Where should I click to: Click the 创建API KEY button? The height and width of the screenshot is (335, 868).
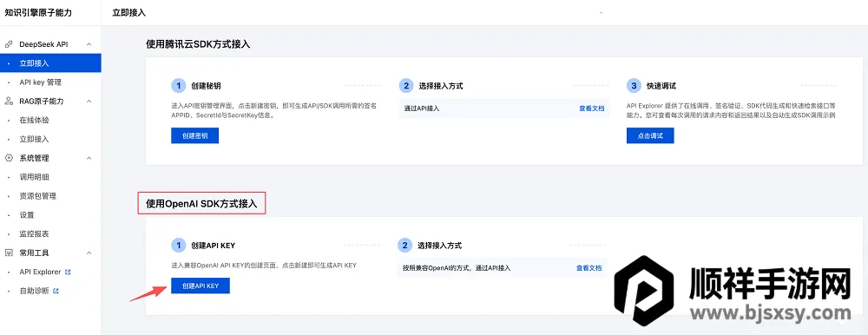pyautogui.click(x=201, y=286)
